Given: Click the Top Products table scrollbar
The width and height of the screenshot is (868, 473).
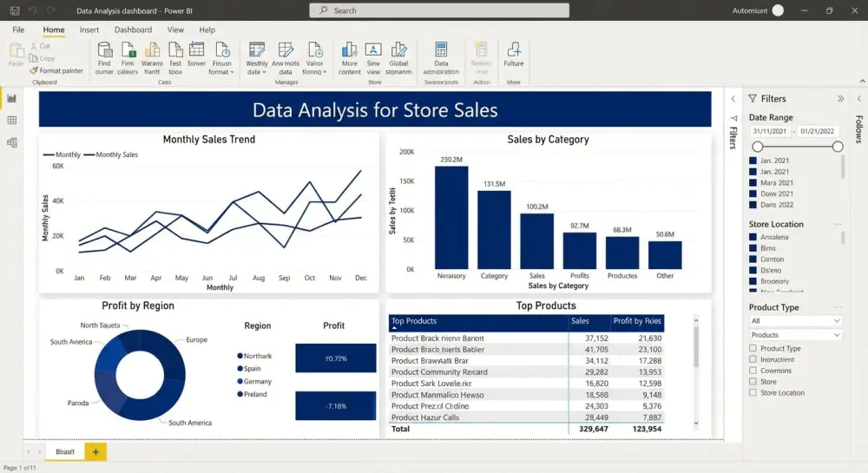Looking at the screenshot, I should [696, 347].
